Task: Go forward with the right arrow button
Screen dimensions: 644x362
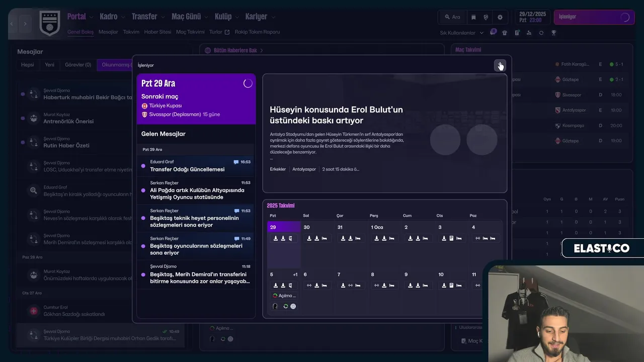Action: tap(25, 24)
